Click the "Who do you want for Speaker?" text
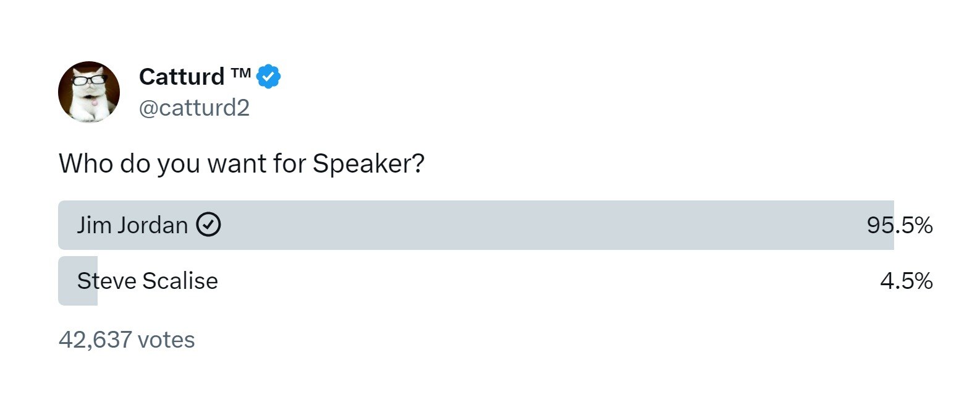 coord(242,164)
